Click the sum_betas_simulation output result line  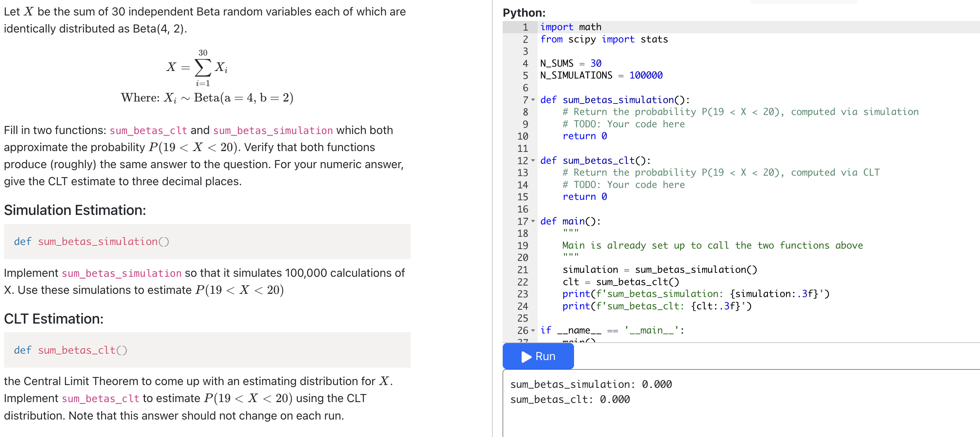click(591, 384)
